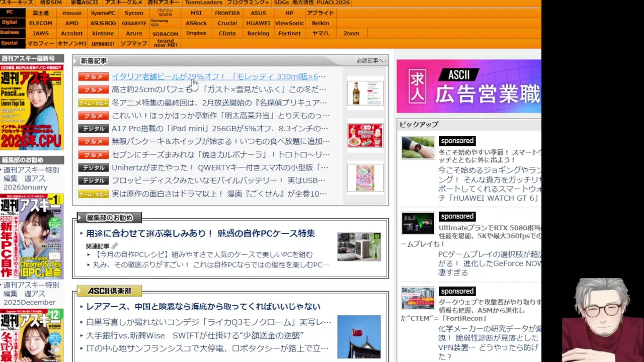Open the 白黒写真しか撮れないコンデジ ライカQ3 link
Screen dimensions: 644x362
coord(209,322)
